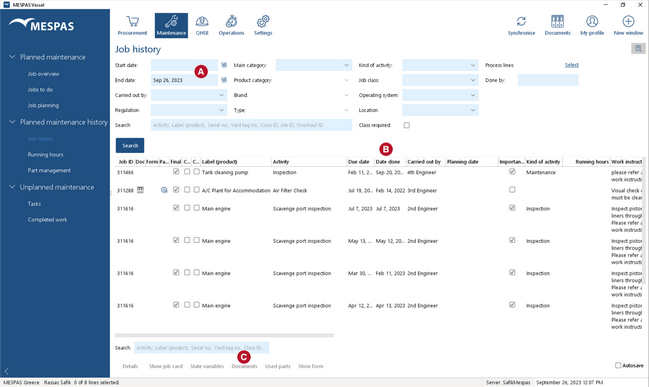
Task: Go to Job planning
Action: click(43, 105)
